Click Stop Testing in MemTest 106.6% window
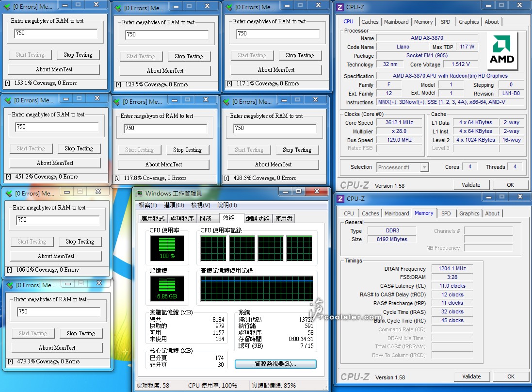This screenshot has width=532, height=392. [80, 242]
